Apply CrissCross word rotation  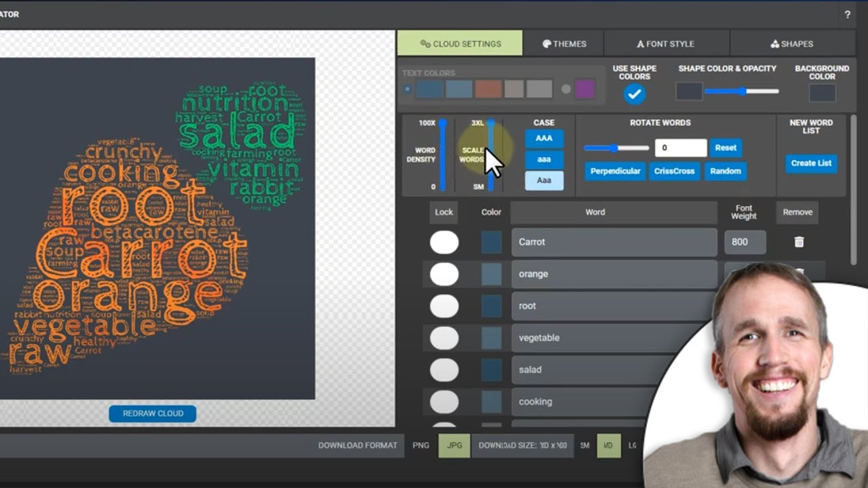(674, 171)
